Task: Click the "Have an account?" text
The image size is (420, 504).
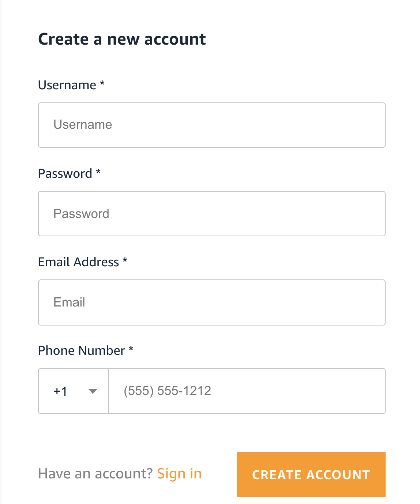Action: [95, 474]
